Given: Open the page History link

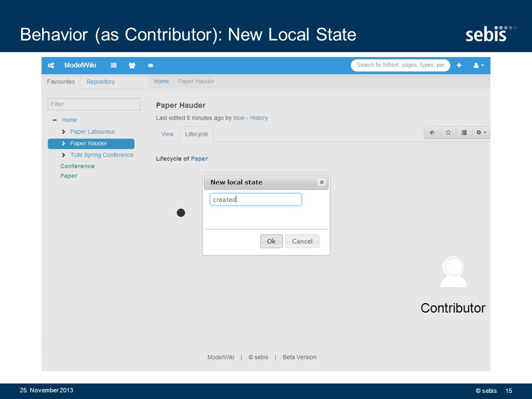Looking at the screenshot, I should click(x=259, y=118).
